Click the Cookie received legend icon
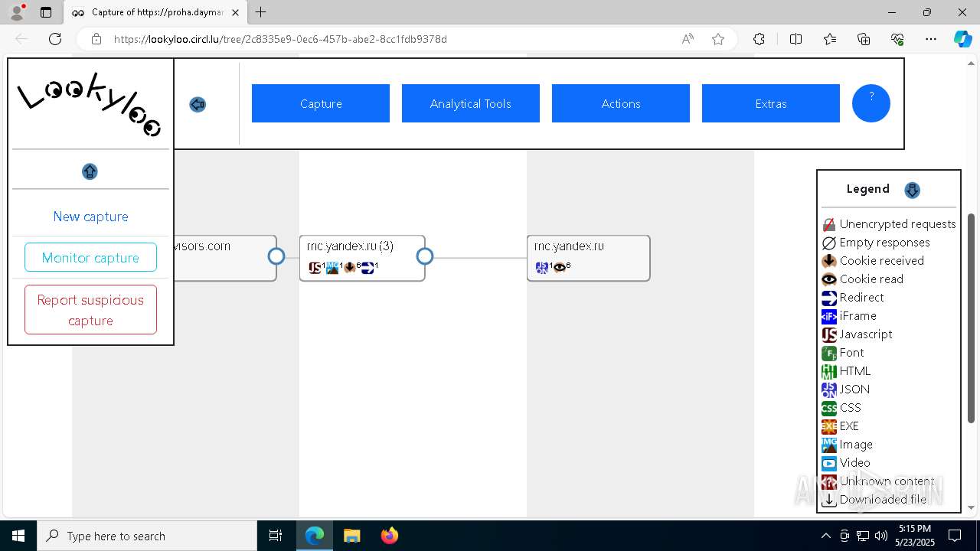This screenshot has width=980, height=551. pyautogui.click(x=829, y=261)
